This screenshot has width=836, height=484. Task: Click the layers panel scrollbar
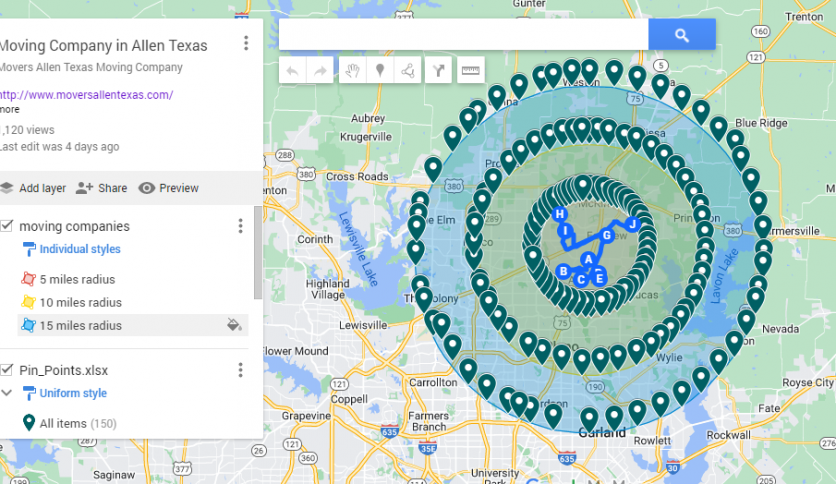(x=258, y=253)
